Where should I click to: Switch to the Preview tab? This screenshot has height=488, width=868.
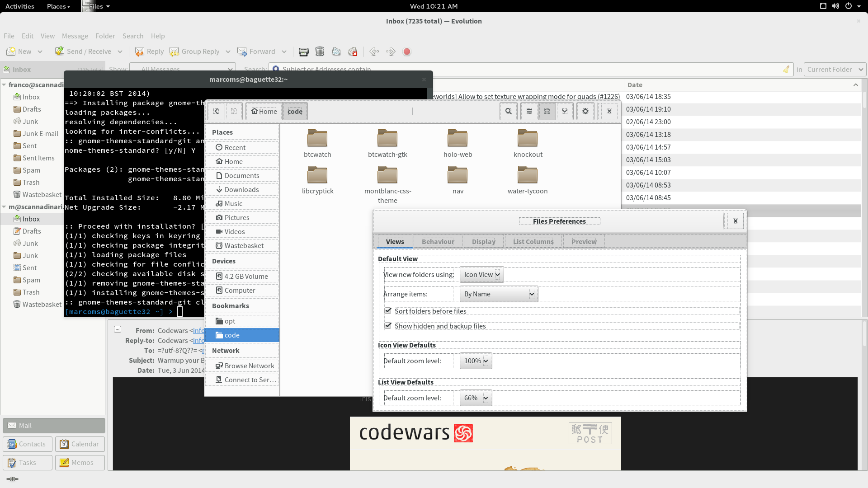coord(584,242)
